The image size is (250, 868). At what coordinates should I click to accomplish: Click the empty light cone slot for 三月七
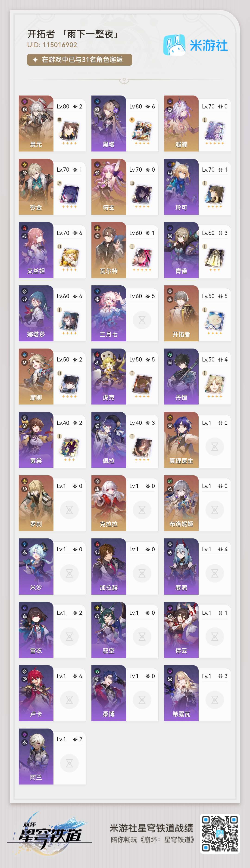pos(142,320)
